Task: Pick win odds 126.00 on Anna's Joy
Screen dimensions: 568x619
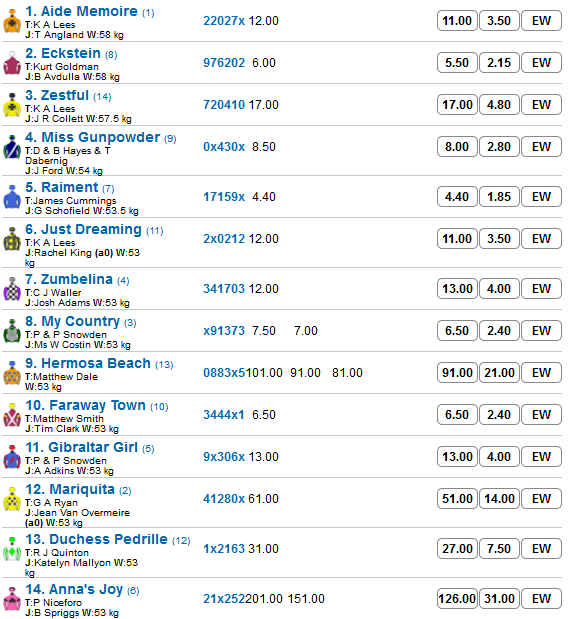Action: [457, 599]
